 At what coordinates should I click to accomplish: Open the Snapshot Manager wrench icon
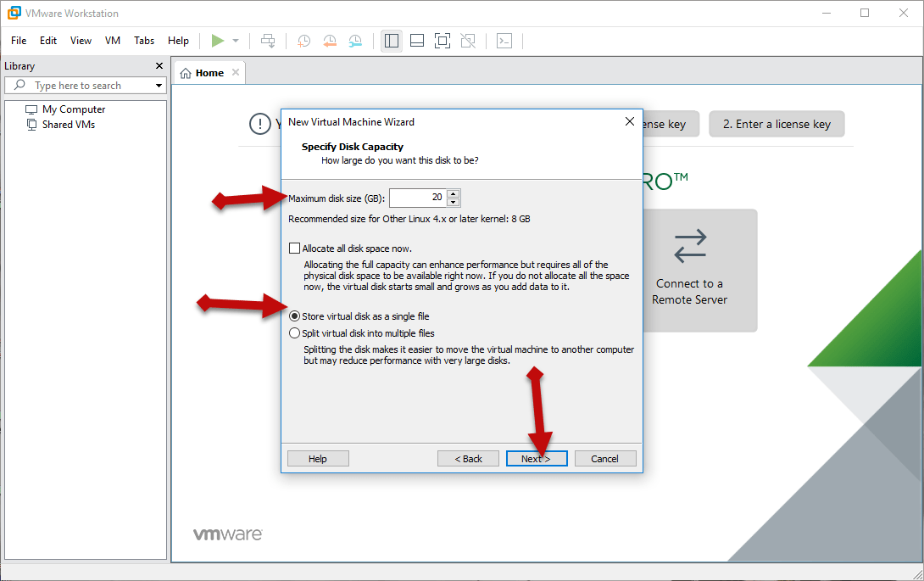[x=355, y=41]
